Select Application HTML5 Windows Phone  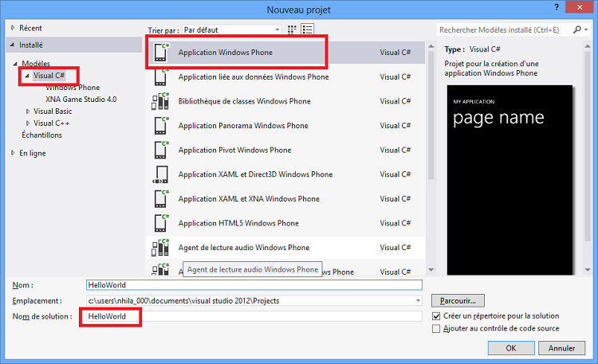[x=285, y=223]
